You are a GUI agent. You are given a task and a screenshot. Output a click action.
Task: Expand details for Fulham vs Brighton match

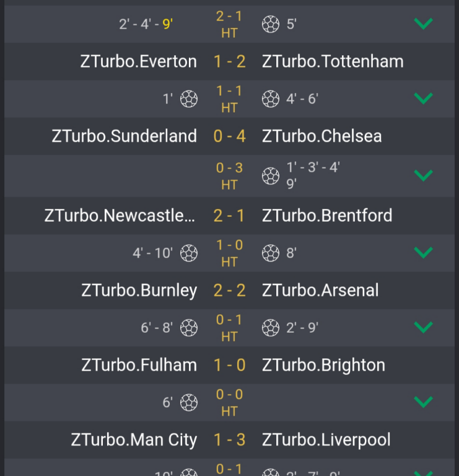[x=423, y=402]
